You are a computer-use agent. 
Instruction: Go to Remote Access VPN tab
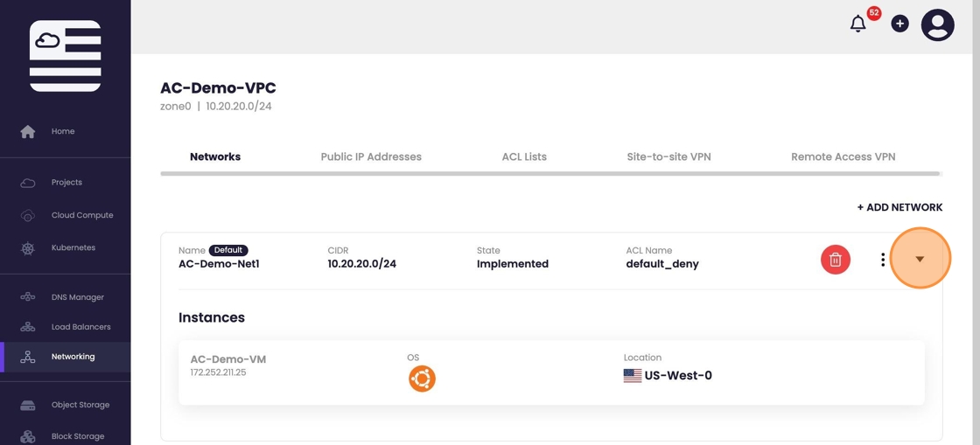(843, 157)
